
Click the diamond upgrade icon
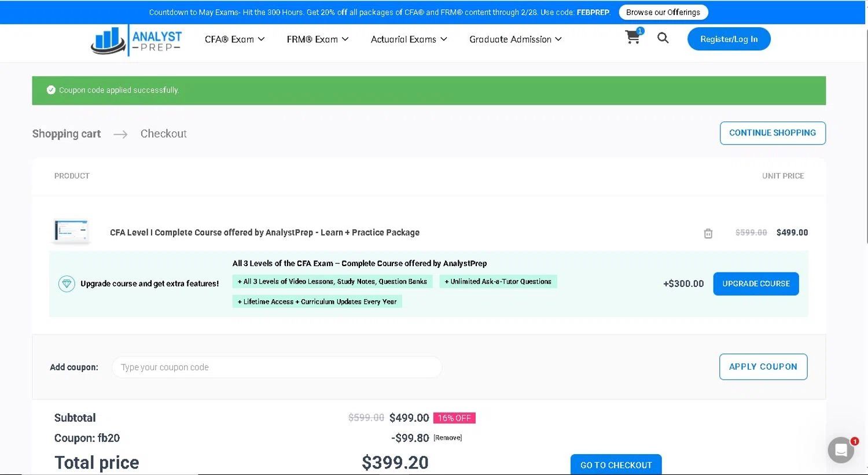tap(67, 283)
